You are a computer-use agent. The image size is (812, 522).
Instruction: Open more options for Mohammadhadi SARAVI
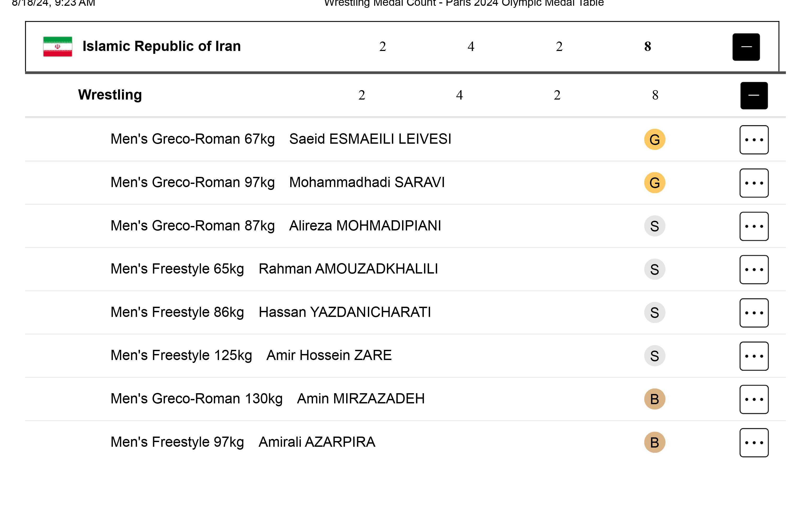[754, 183]
